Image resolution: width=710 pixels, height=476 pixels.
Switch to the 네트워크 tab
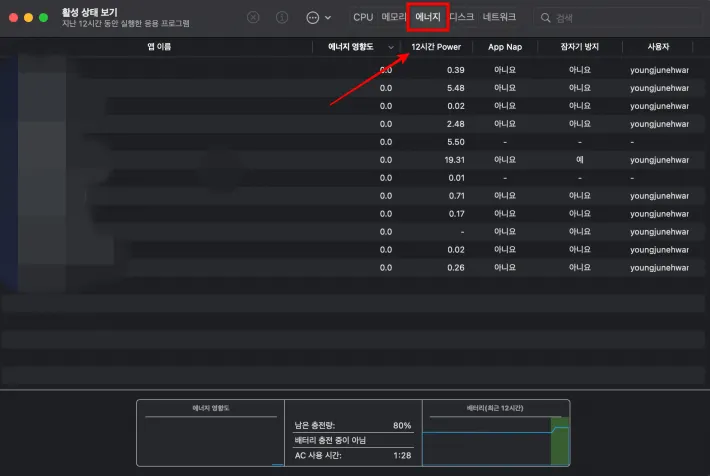click(x=499, y=17)
